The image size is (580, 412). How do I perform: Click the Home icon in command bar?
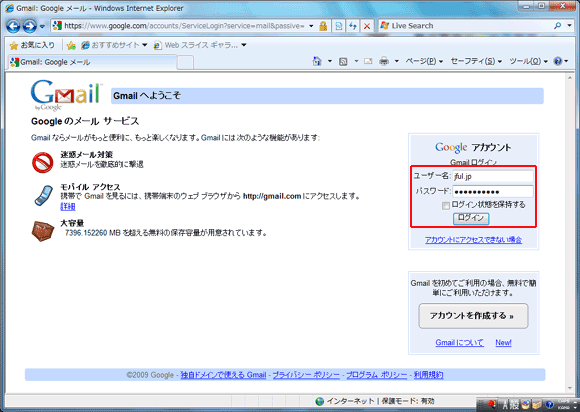click(317, 61)
